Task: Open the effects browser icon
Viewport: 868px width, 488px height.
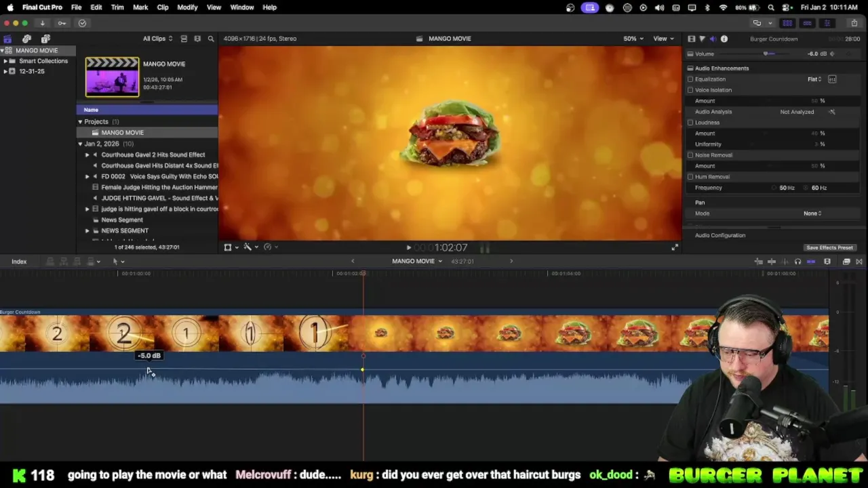Action: pos(846,262)
